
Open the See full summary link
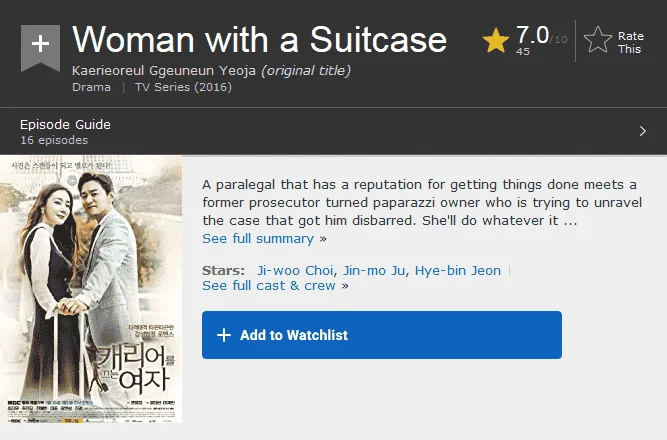point(258,239)
